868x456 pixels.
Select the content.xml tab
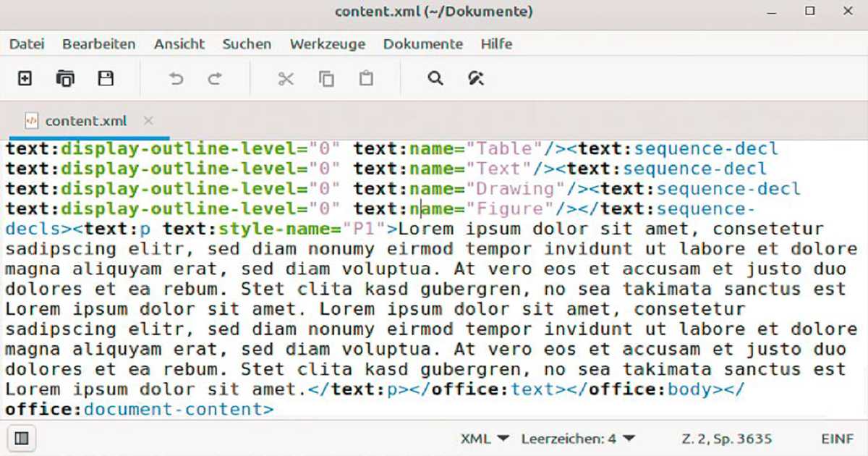pyautogui.click(x=87, y=121)
